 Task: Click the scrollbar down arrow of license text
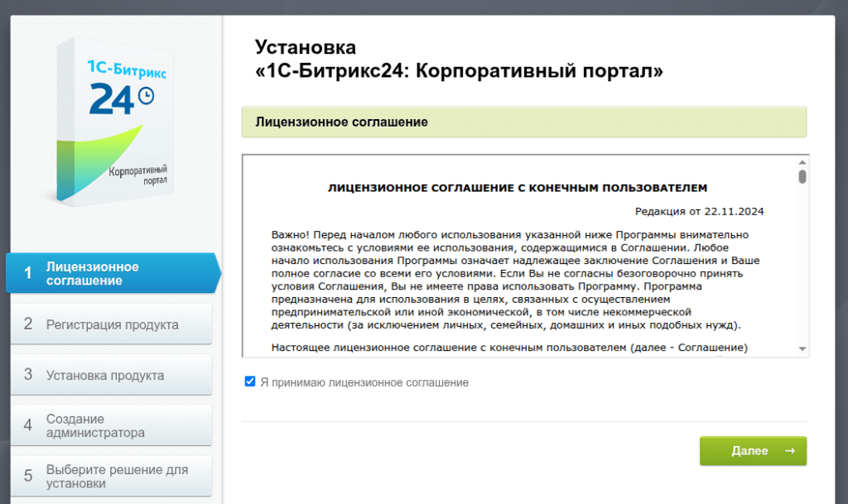(x=800, y=348)
